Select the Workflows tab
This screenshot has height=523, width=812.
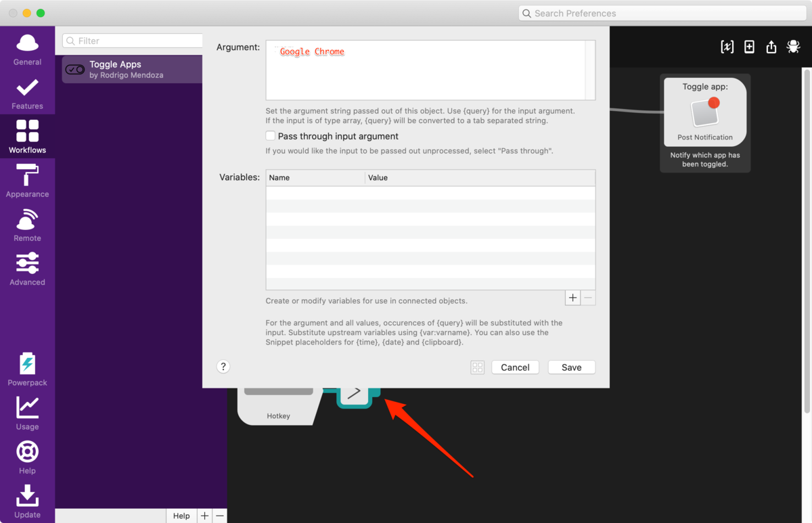click(x=27, y=137)
